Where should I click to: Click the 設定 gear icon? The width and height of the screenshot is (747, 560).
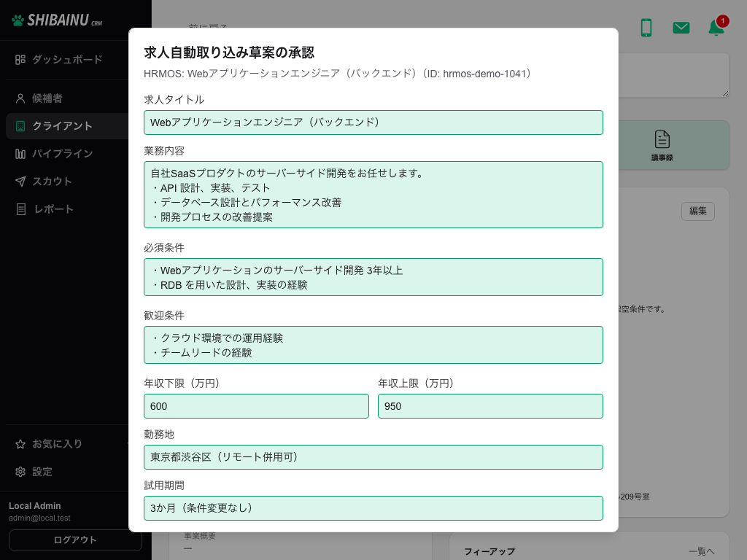point(20,472)
